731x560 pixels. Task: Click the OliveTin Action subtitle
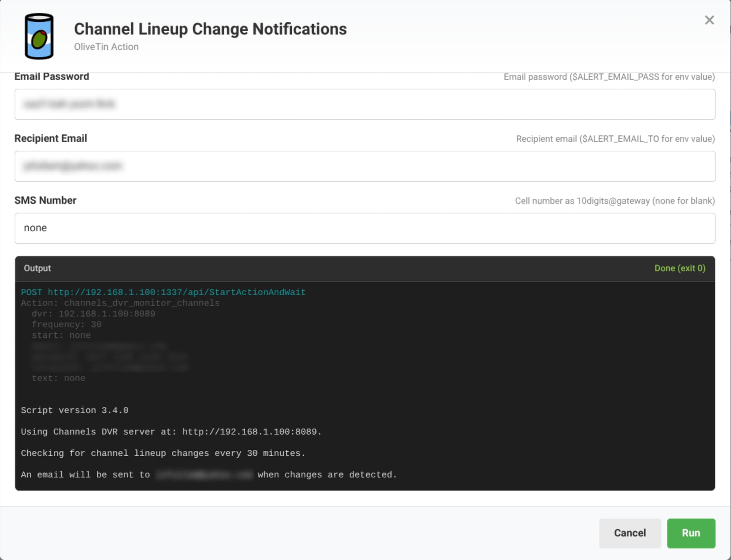click(x=106, y=47)
